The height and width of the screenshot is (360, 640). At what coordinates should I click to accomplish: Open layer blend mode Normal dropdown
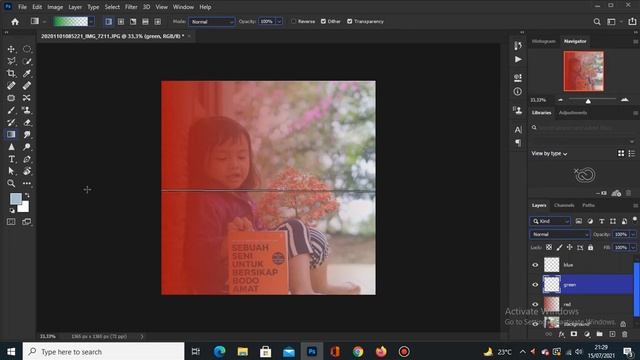click(x=560, y=234)
